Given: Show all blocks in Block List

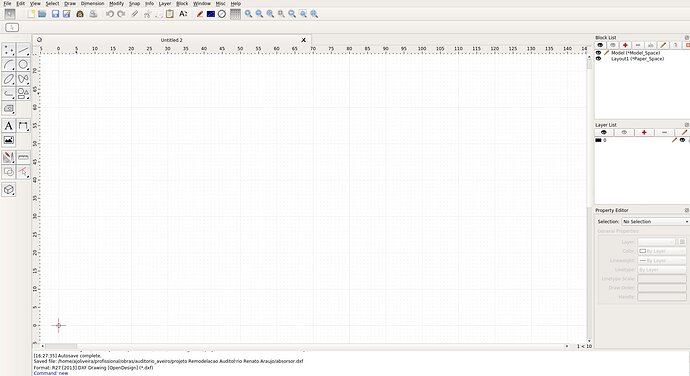Looking at the screenshot, I should 600,45.
